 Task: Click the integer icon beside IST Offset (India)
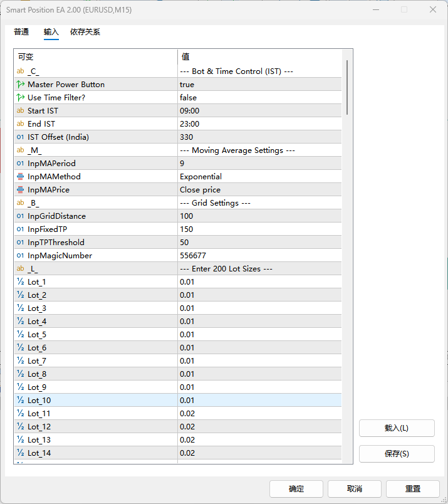[x=20, y=137]
